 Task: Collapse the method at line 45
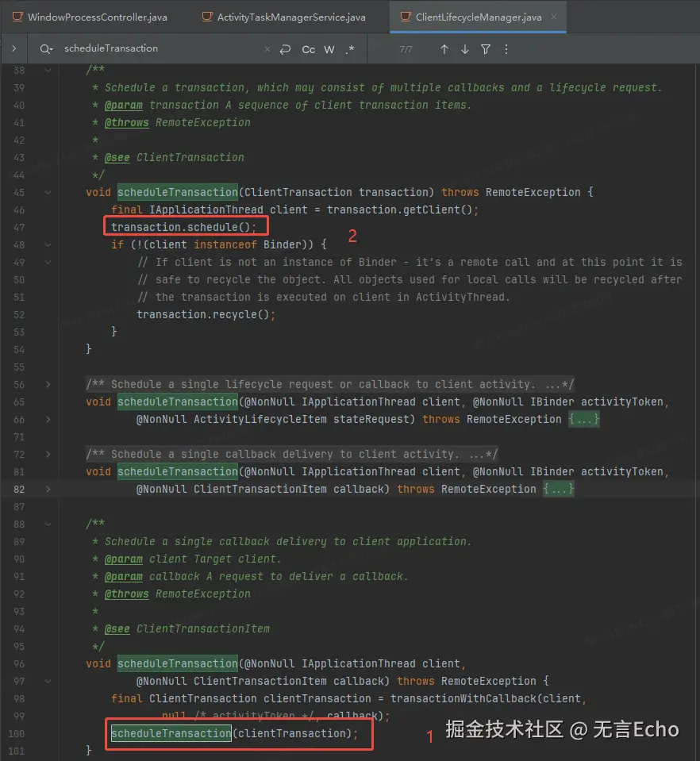tap(48, 192)
